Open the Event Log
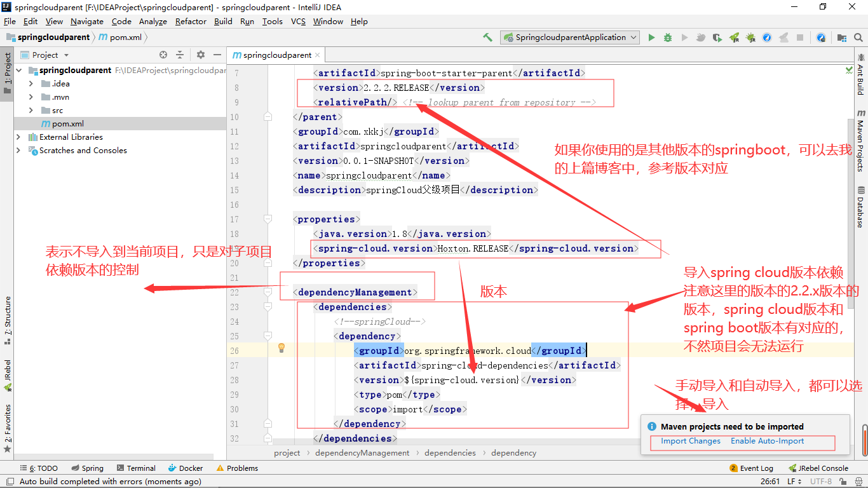The height and width of the screenshot is (488, 868). point(751,468)
